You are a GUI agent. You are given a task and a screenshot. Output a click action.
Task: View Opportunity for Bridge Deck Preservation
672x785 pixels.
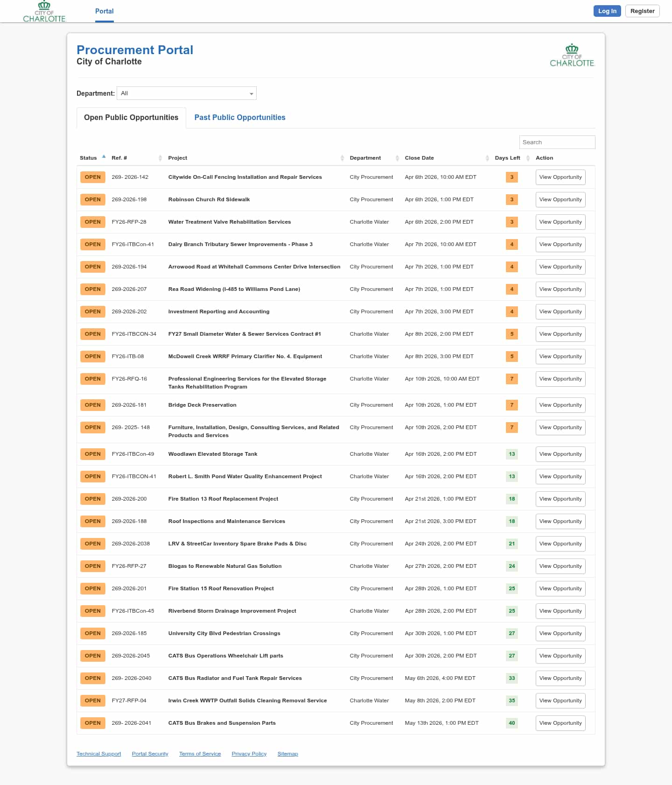pos(560,405)
